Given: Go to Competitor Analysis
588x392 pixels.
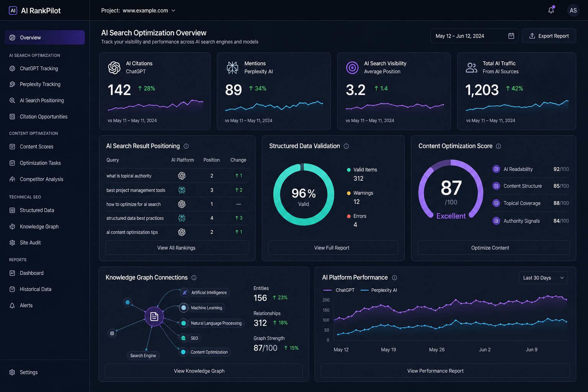Looking at the screenshot, I should 41,179.
